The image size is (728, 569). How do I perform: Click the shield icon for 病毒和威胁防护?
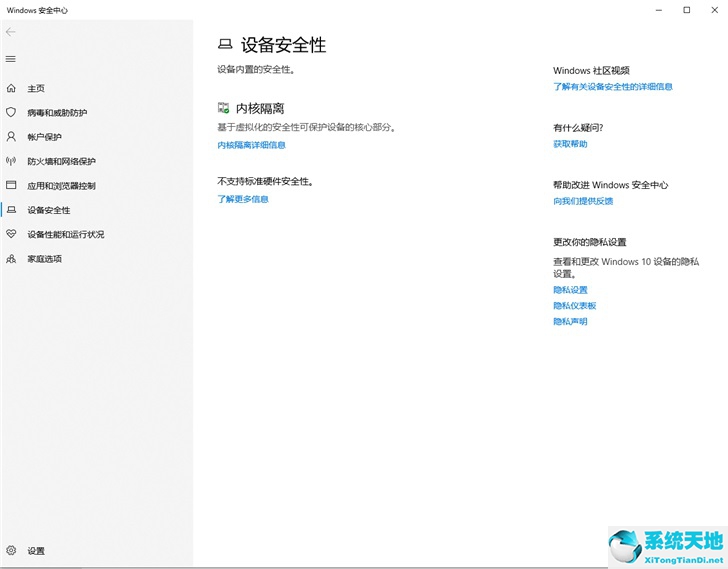pos(11,112)
